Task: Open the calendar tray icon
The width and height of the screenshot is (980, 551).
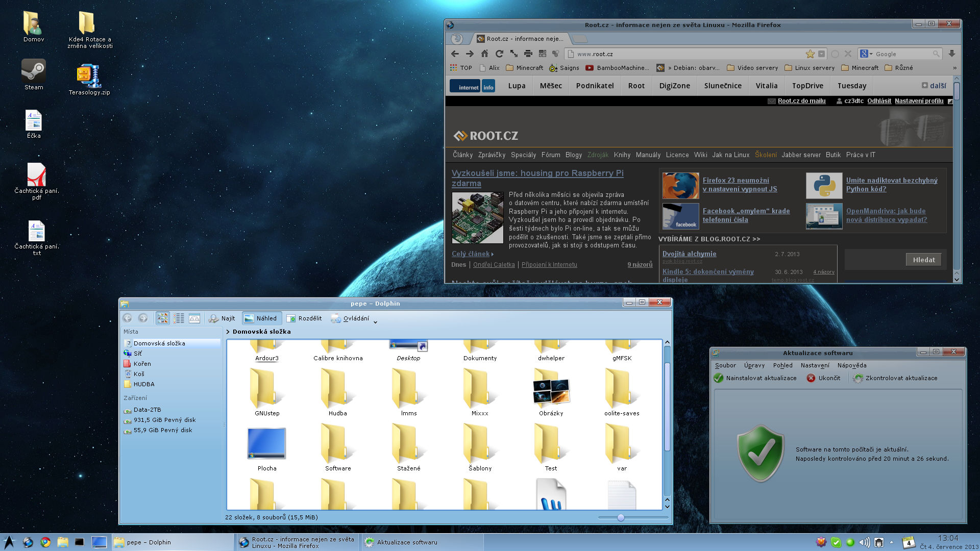Action: [908, 542]
